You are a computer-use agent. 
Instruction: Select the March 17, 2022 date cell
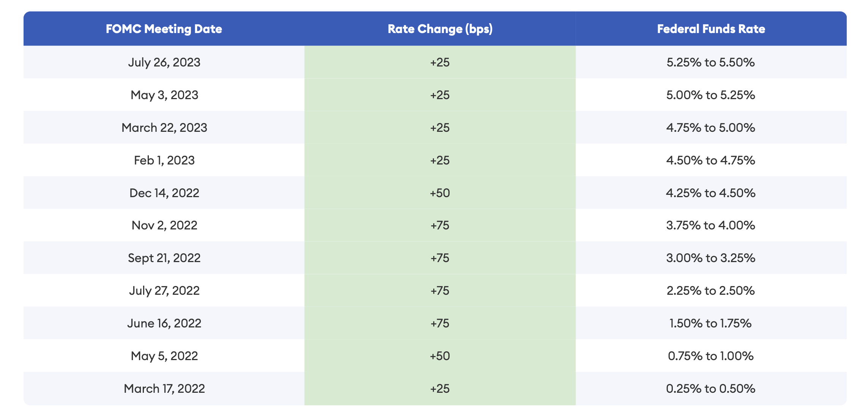tap(164, 389)
